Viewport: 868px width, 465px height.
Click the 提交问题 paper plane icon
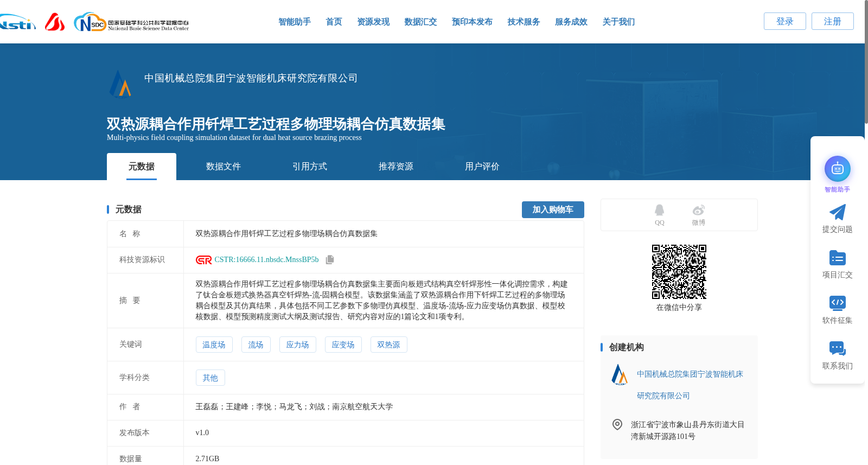coord(838,212)
